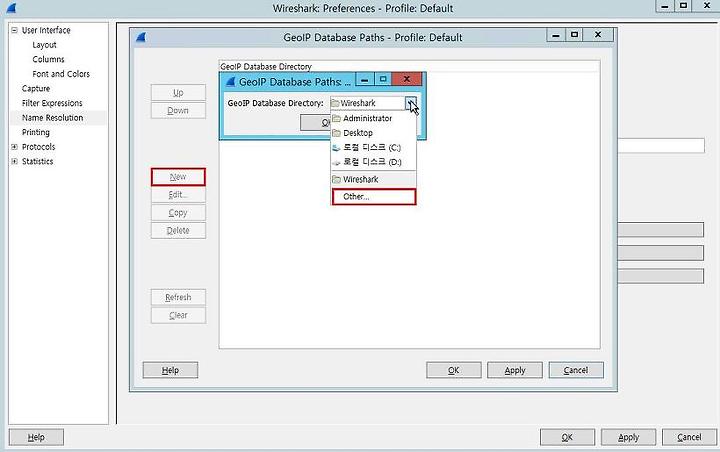Click the C: drive icon
Image resolution: width=720 pixels, height=452 pixels.
coord(337,148)
